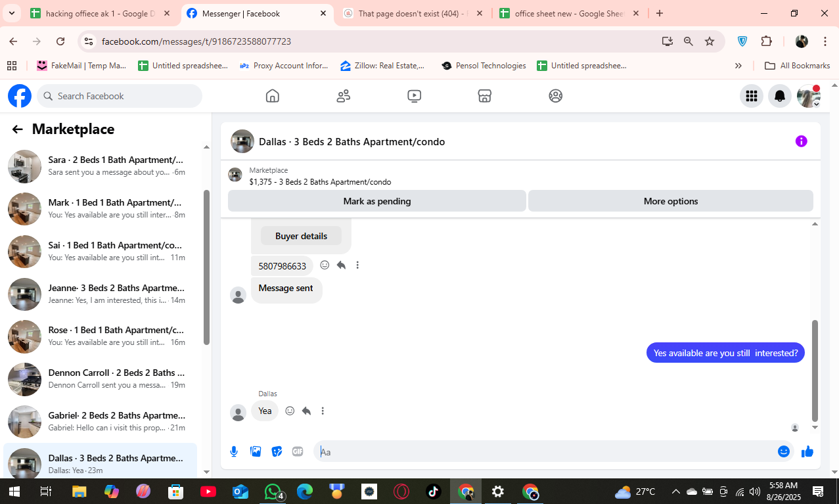The width and height of the screenshot is (839, 504).
Task: Open the Friends icon in top navigation
Action: click(x=343, y=96)
